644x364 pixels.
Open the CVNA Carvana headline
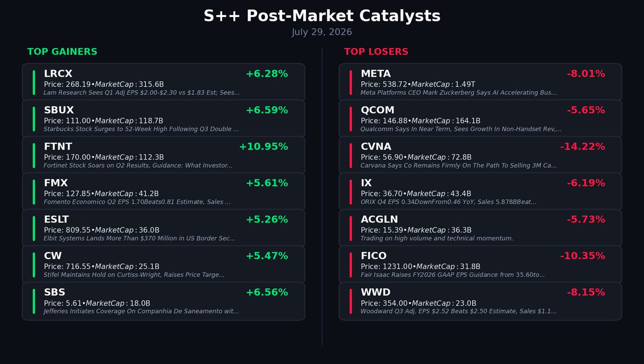[458, 166]
